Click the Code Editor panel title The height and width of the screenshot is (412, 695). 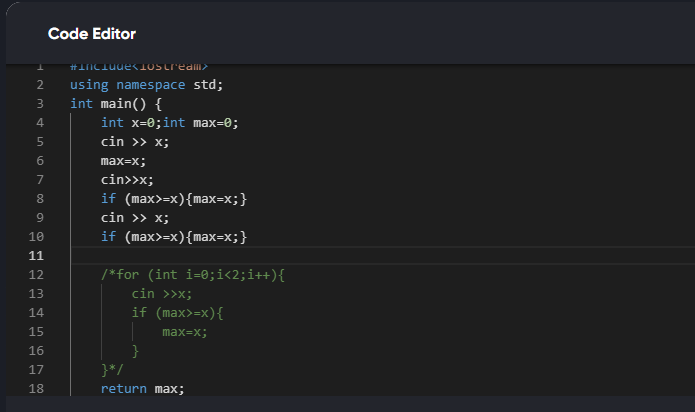[x=92, y=34]
